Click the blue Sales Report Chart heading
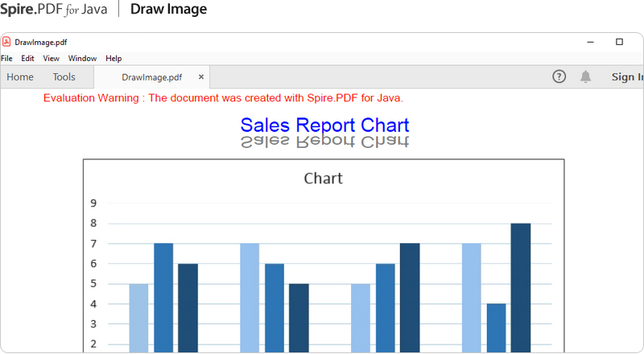This screenshot has height=354, width=644. 324,126
